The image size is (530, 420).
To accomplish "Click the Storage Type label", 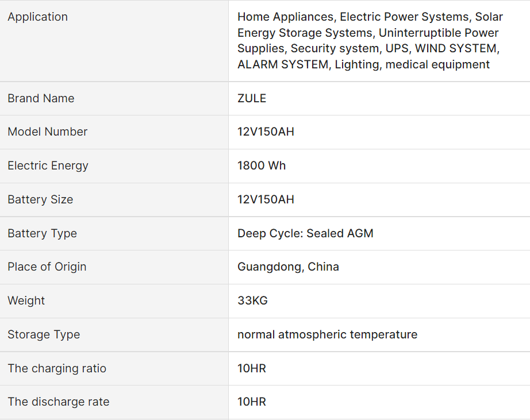I will [44, 334].
